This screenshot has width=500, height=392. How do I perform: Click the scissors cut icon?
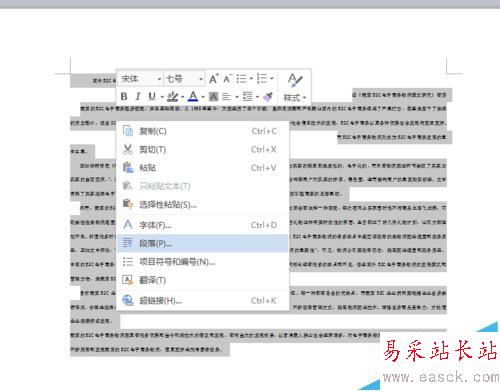[x=128, y=149]
